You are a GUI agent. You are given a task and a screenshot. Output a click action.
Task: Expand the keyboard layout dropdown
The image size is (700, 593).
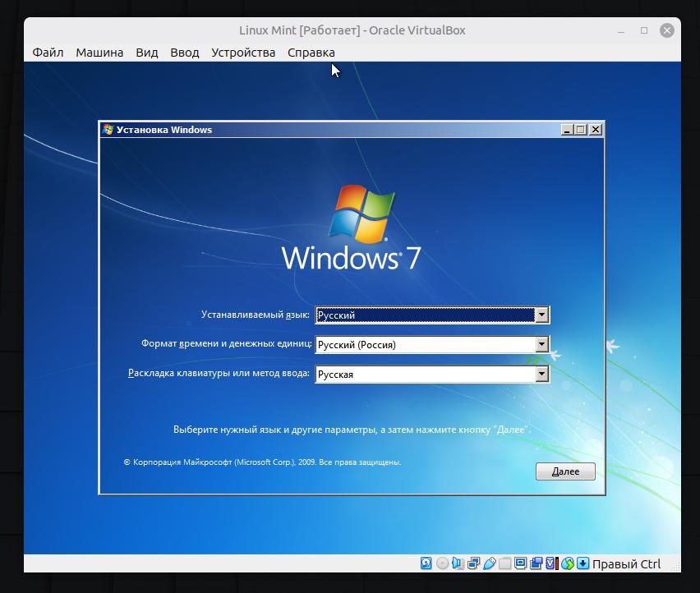pos(541,375)
